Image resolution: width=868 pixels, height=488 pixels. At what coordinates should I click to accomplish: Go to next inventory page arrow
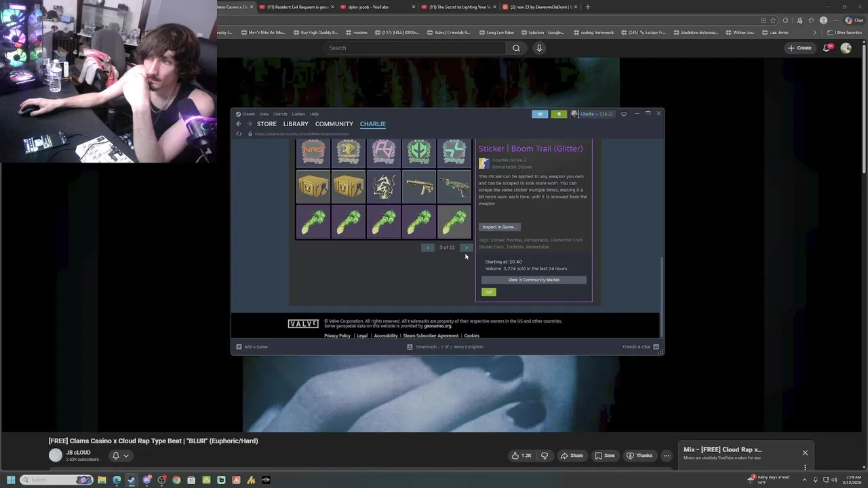(466, 247)
